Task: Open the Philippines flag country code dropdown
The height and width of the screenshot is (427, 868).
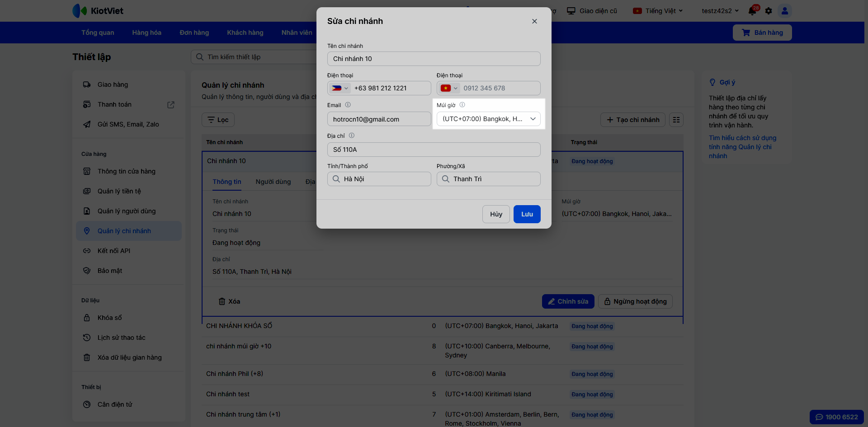Action: point(340,88)
